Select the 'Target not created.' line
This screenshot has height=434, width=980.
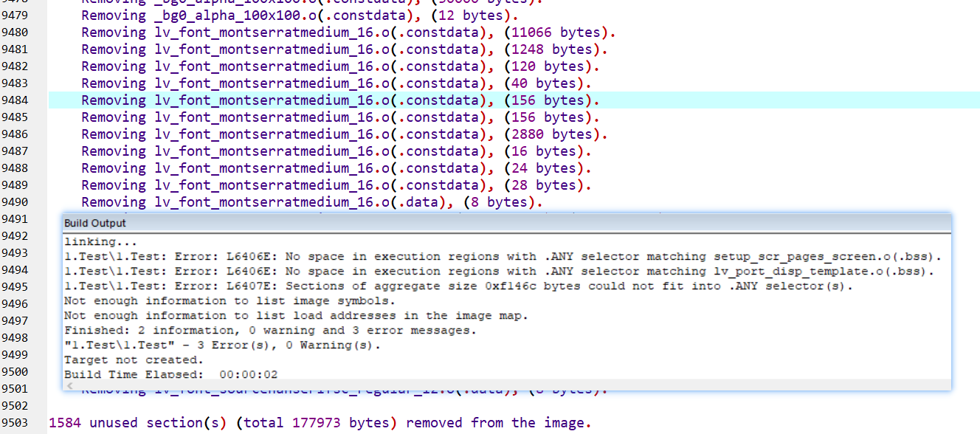tap(134, 360)
